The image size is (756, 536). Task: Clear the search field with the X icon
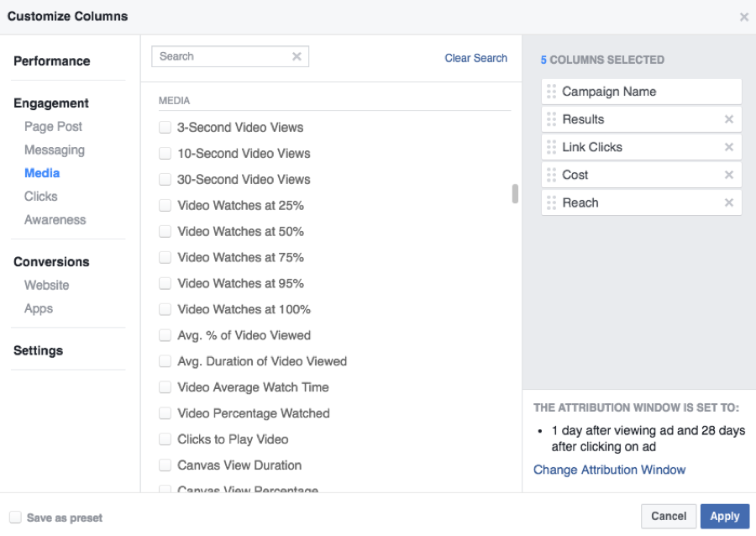pyautogui.click(x=297, y=56)
